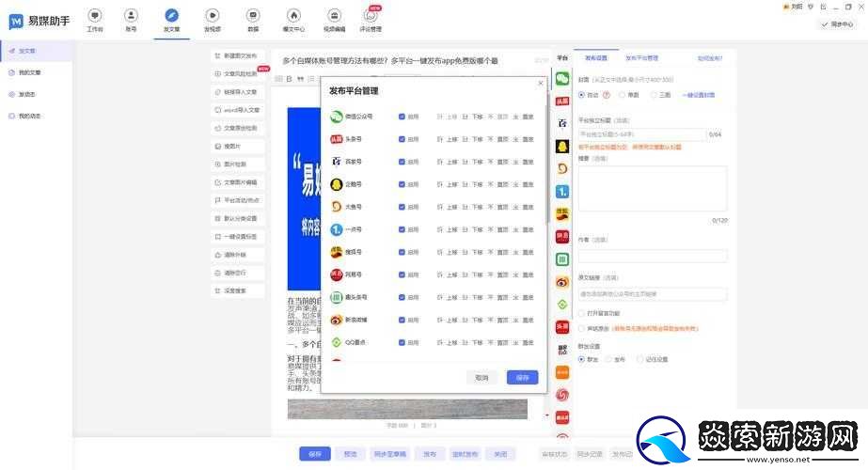
Task: Click 搜图片 in the tools list
Action: (x=238, y=146)
